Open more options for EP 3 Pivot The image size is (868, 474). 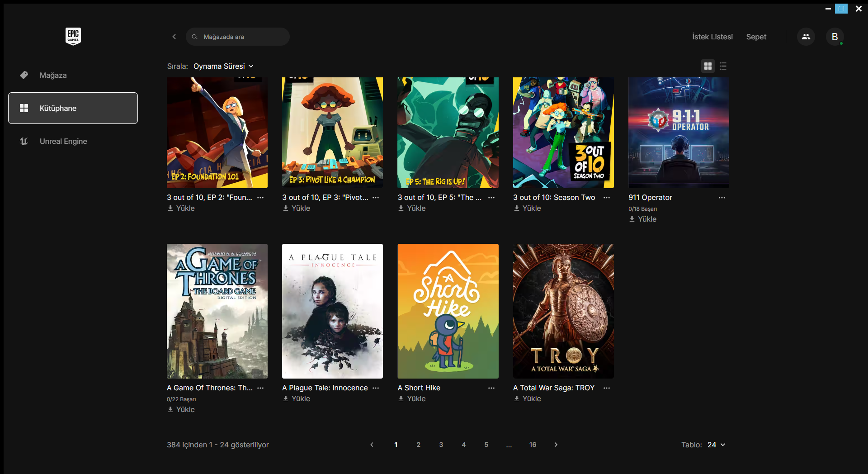tap(376, 198)
